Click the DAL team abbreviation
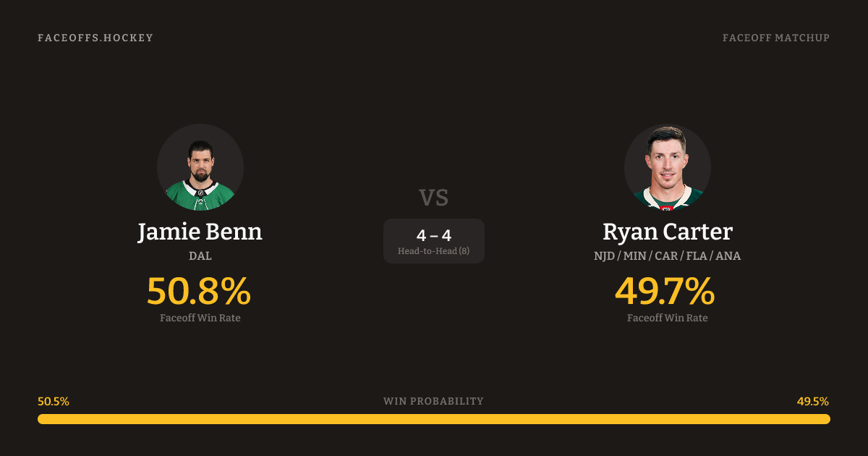The height and width of the screenshot is (456, 868). 200,256
